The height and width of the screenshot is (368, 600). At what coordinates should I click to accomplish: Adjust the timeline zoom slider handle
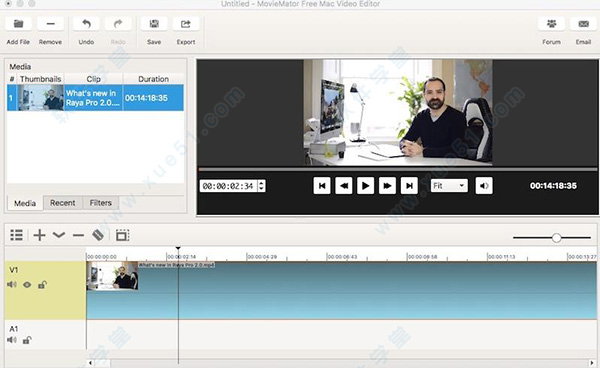pos(556,238)
